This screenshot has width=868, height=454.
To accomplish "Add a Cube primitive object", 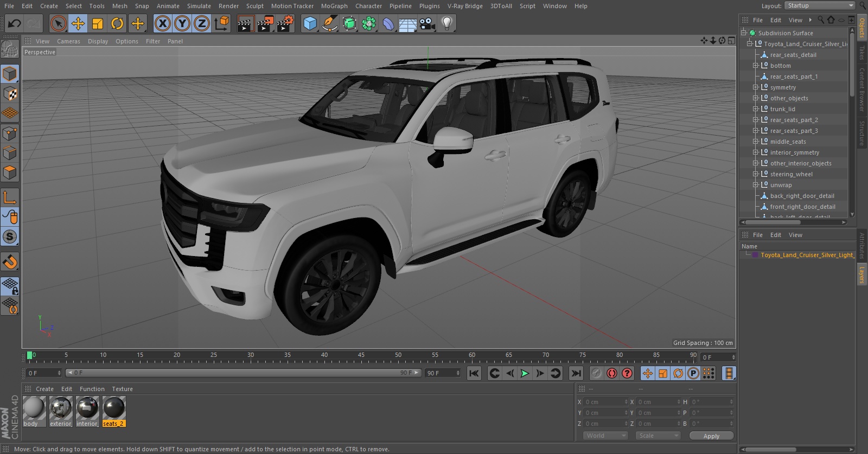I will (310, 23).
